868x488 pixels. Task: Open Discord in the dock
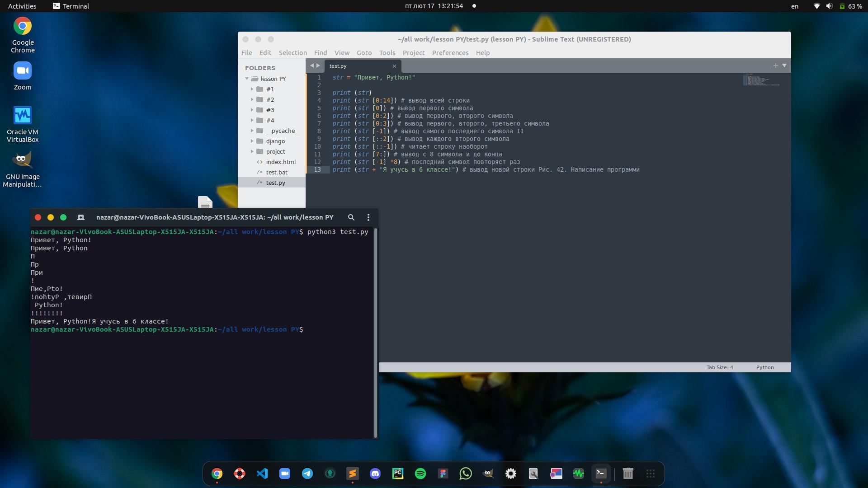375,474
